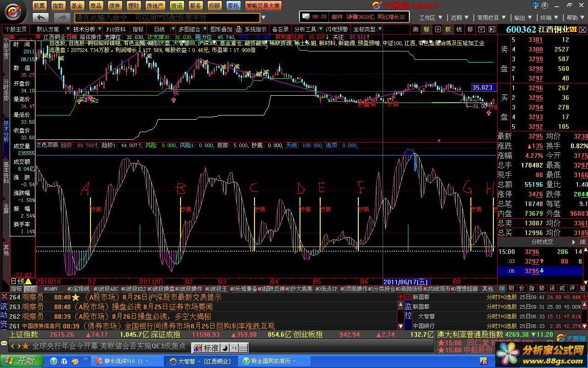Click the yellow triangle beside 日线 label
Image resolution: width=588 pixels, height=368 pixels.
[x=28, y=282]
